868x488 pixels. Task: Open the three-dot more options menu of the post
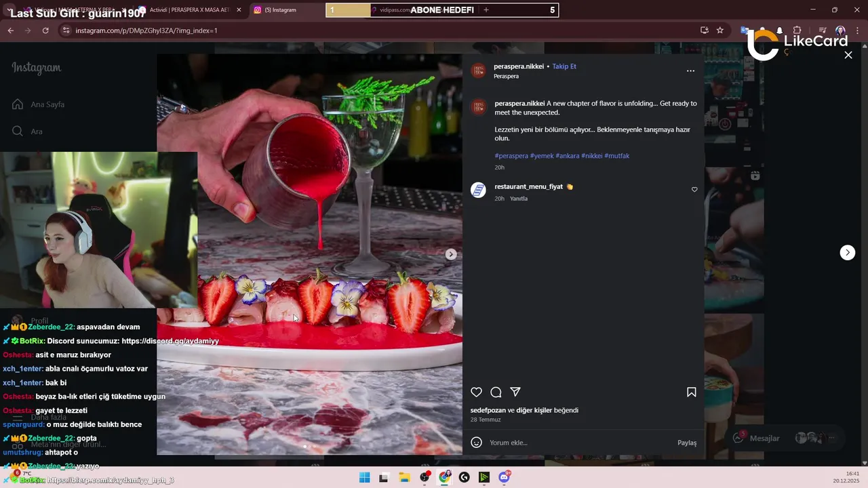690,70
